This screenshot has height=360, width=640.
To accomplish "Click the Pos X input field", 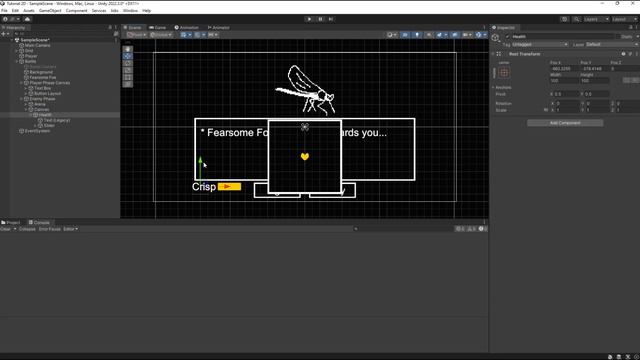I will [x=564, y=69].
